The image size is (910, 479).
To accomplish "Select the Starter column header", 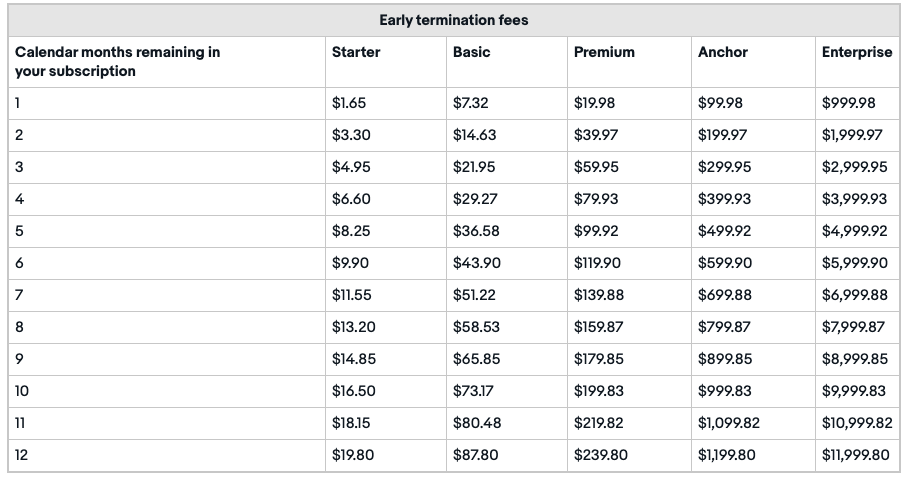I will click(356, 52).
